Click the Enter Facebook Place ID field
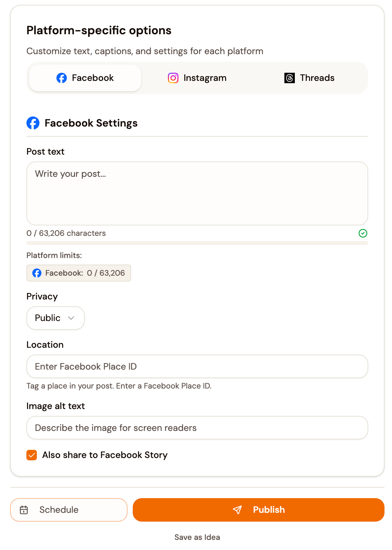The image size is (392, 550). click(197, 366)
